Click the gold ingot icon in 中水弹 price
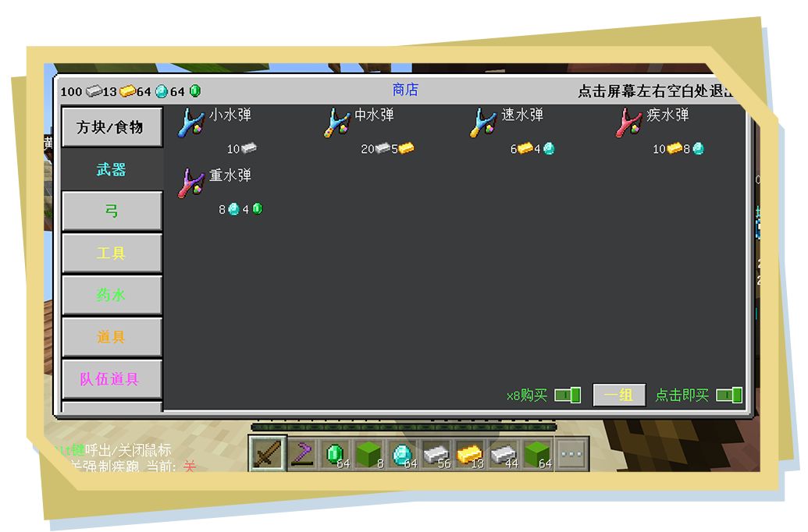Image resolution: width=808 pixels, height=532 pixels. pyautogui.click(x=406, y=148)
